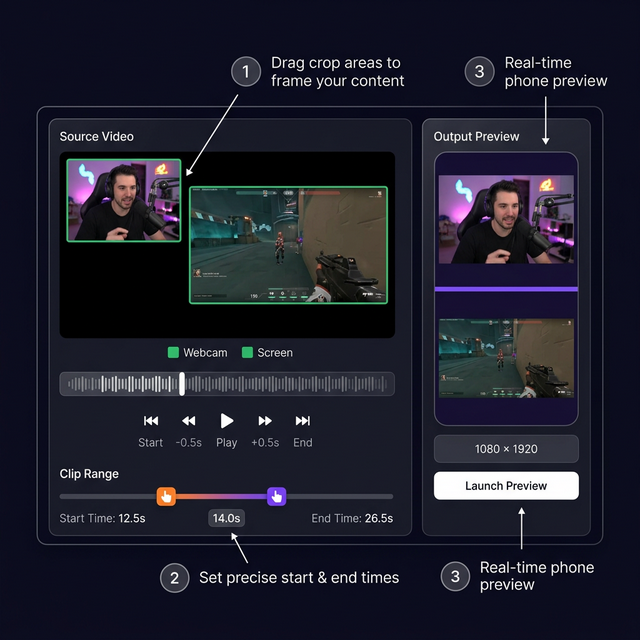The height and width of the screenshot is (640, 640).
Task: Click the Webcam legend label
Action: click(205, 353)
